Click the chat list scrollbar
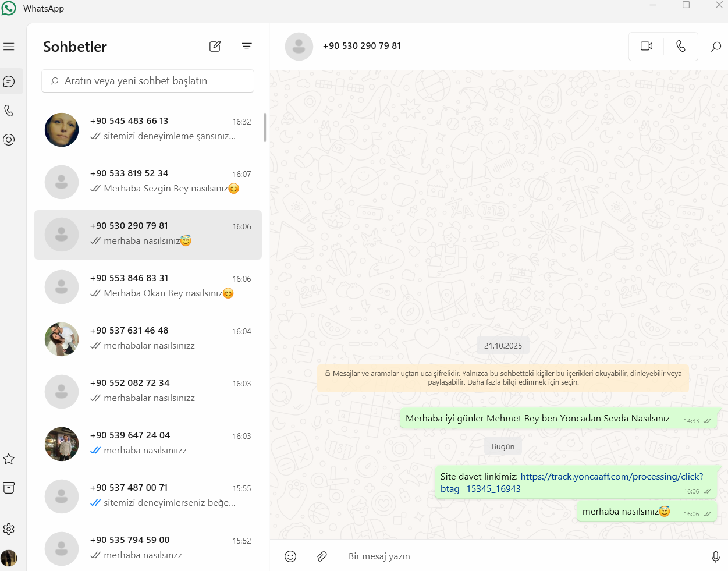This screenshot has width=728, height=571. coord(265,127)
